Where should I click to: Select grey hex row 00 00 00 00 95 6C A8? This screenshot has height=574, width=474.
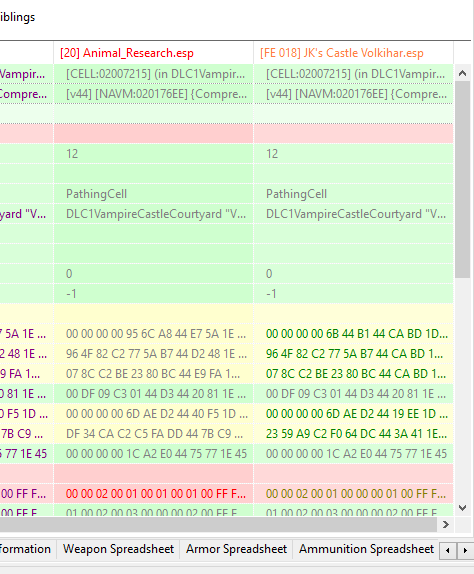click(153, 333)
